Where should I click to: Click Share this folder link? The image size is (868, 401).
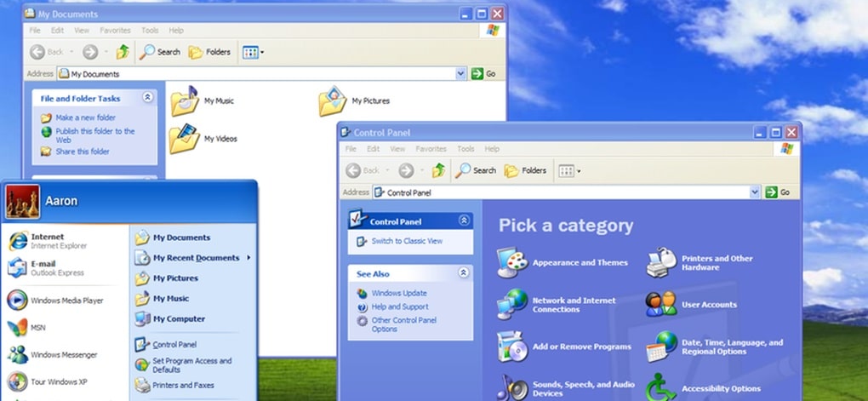point(75,152)
